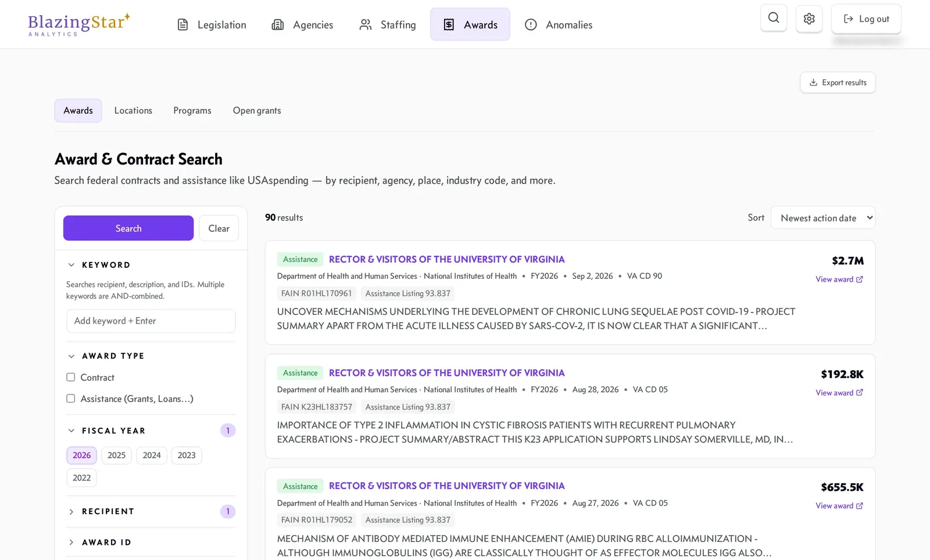Tick the Contract checkbox
This screenshot has width=930, height=560.
tap(71, 377)
